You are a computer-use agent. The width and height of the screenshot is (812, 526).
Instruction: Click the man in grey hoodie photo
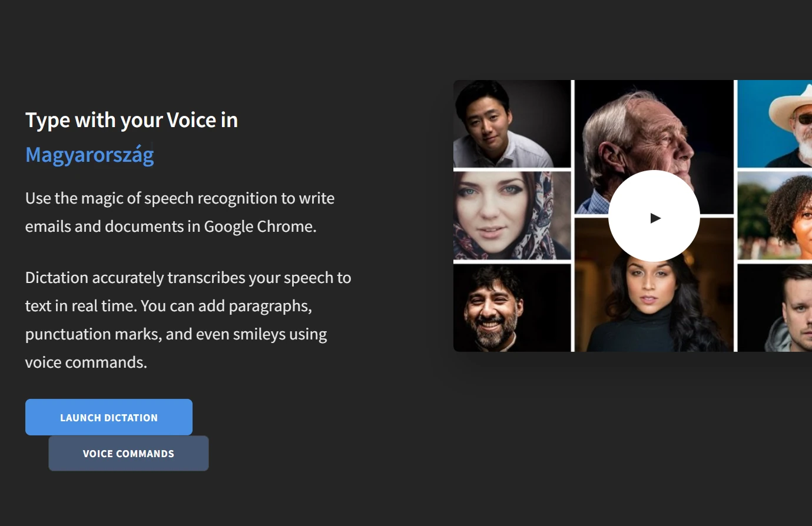click(775, 308)
